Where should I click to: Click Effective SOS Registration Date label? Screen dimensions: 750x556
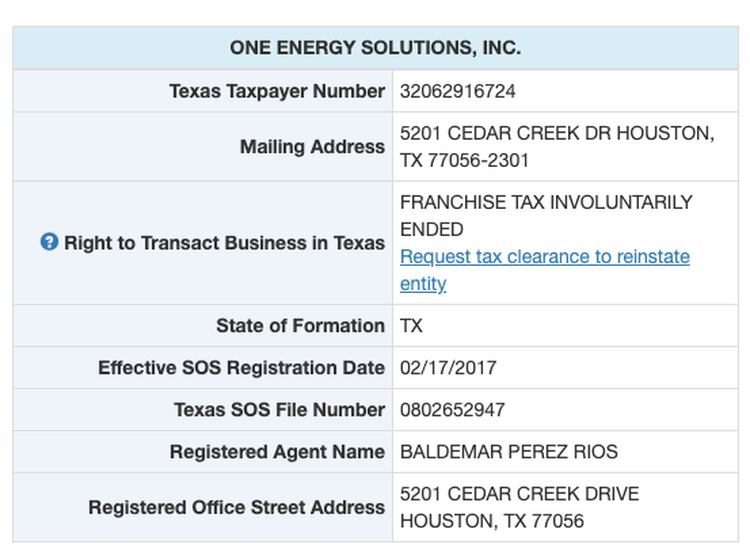pyautogui.click(x=241, y=368)
